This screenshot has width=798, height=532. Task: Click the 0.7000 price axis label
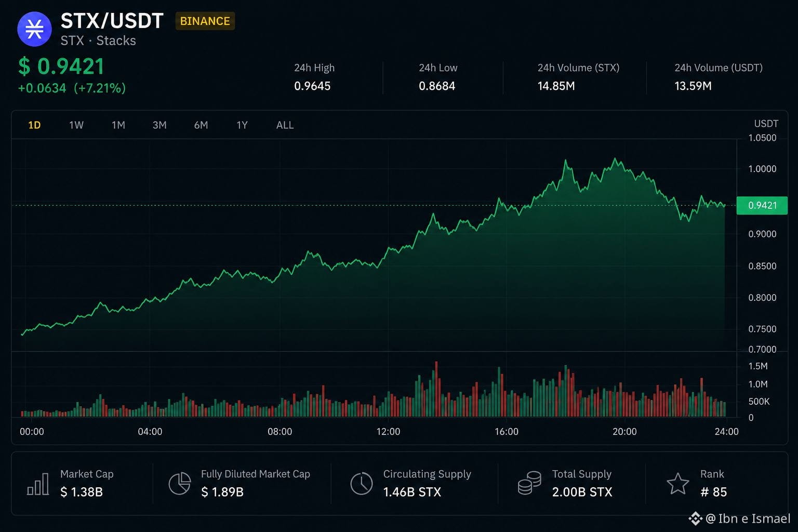coord(762,350)
